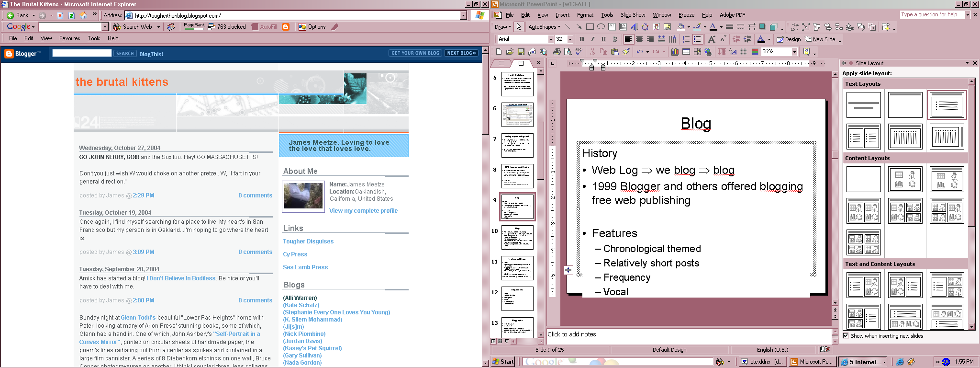This screenshot has height=368, width=980.
Task: Click the Insert Chart icon
Action: click(x=675, y=52)
